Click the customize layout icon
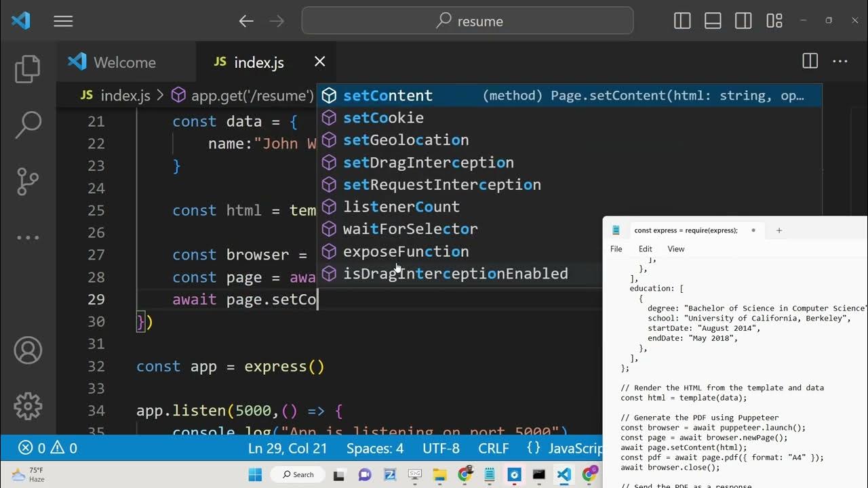 [x=774, y=21]
